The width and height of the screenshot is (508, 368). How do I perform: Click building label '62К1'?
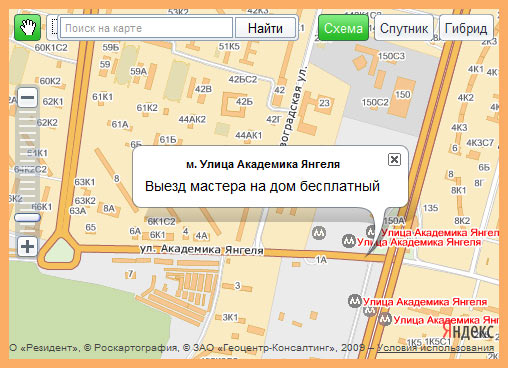[x=53, y=101]
